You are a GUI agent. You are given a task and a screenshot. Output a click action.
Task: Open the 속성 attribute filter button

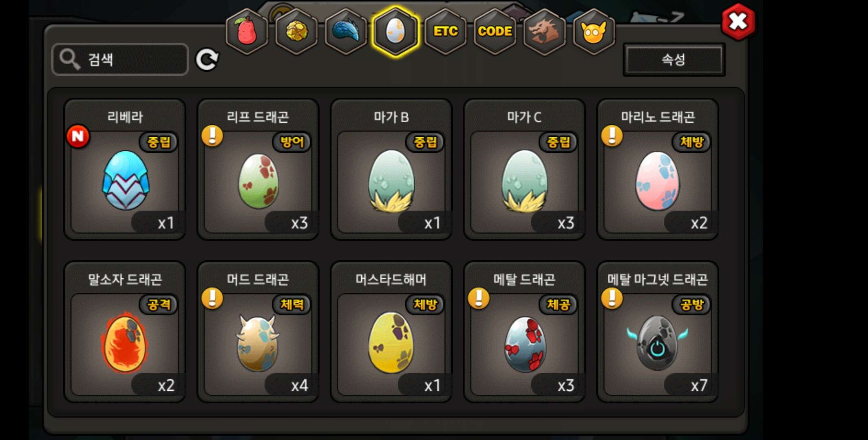[x=674, y=59]
